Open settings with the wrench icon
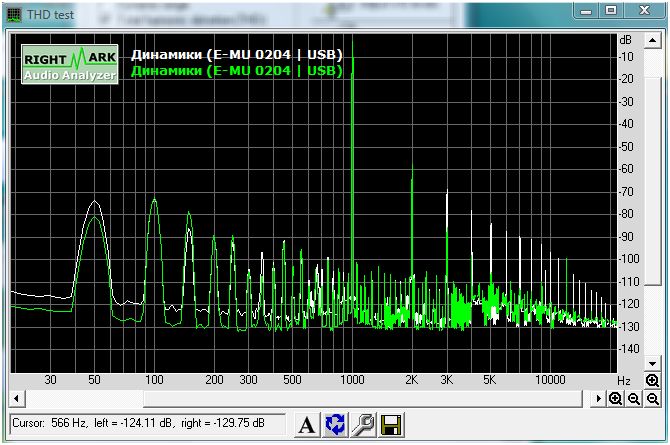This screenshot has height=445, width=670. 363,425
